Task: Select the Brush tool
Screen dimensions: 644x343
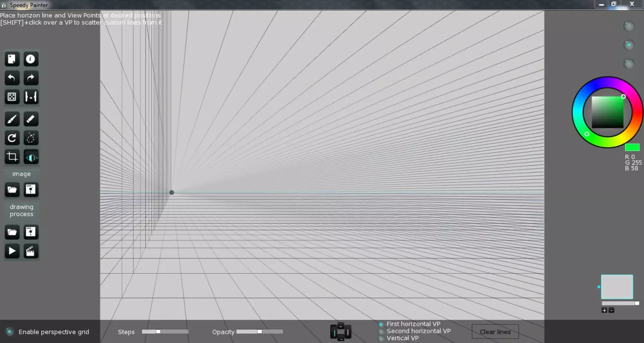Action: pos(12,119)
